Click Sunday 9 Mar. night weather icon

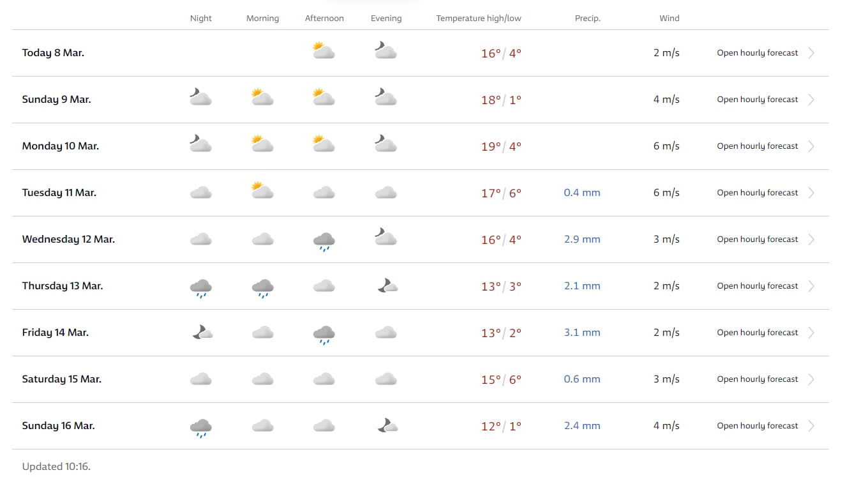[200, 98]
